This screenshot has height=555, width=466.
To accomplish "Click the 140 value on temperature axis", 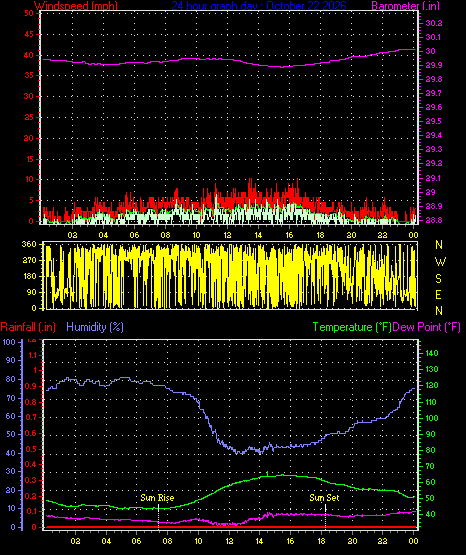I will (432, 353).
